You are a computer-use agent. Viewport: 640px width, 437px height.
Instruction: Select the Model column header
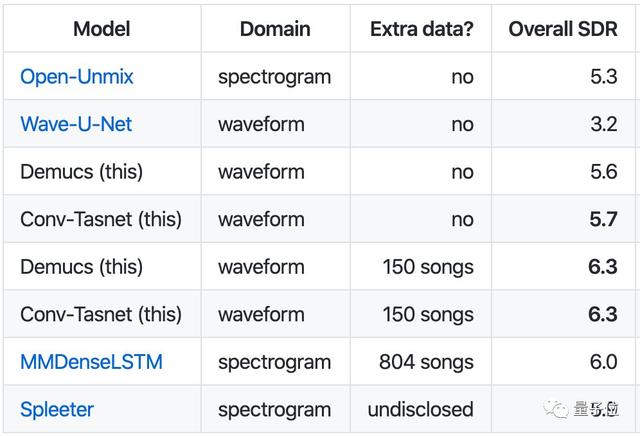(x=103, y=28)
